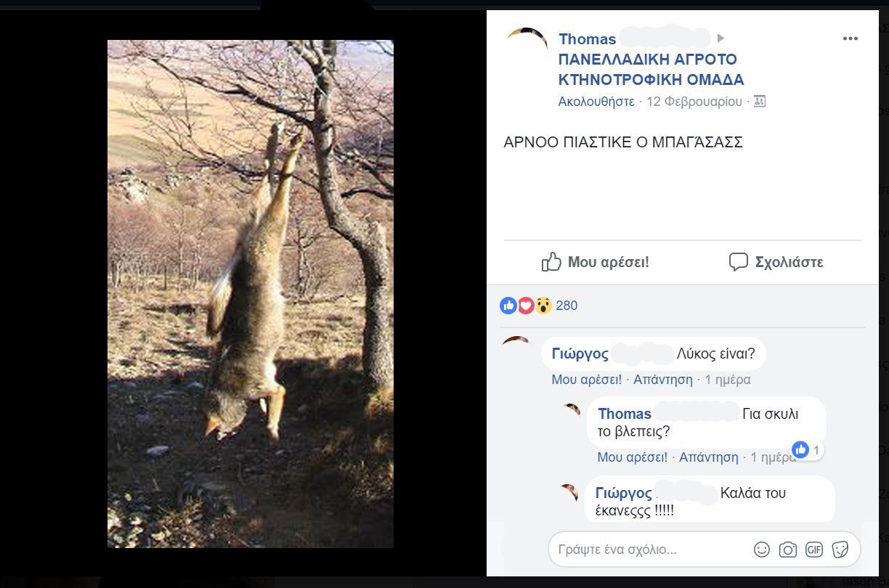Click the group privacy icon beside date
Viewport: 889px width, 588px height.
760,102
